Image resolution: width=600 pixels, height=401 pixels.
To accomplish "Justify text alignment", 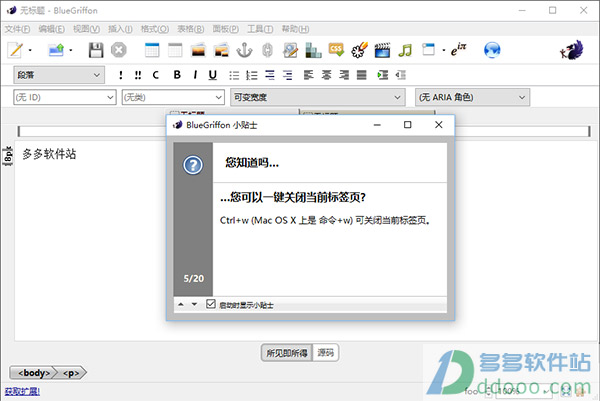I will point(362,75).
